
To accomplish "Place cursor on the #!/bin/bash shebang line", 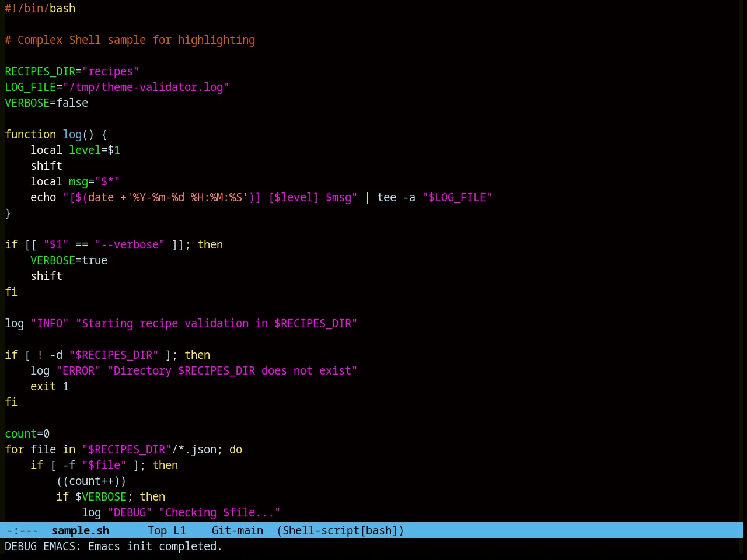I will pyautogui.click(x=40, y=8).
